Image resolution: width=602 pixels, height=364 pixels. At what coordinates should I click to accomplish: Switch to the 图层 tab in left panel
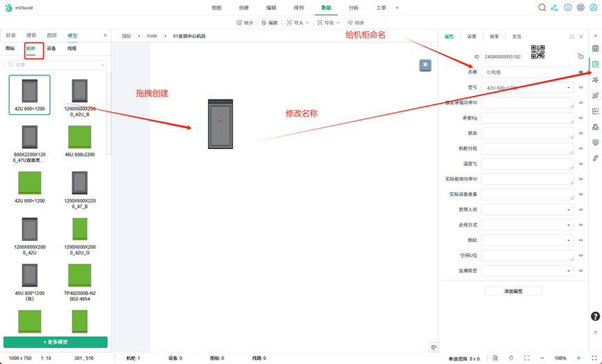point(52,35)
